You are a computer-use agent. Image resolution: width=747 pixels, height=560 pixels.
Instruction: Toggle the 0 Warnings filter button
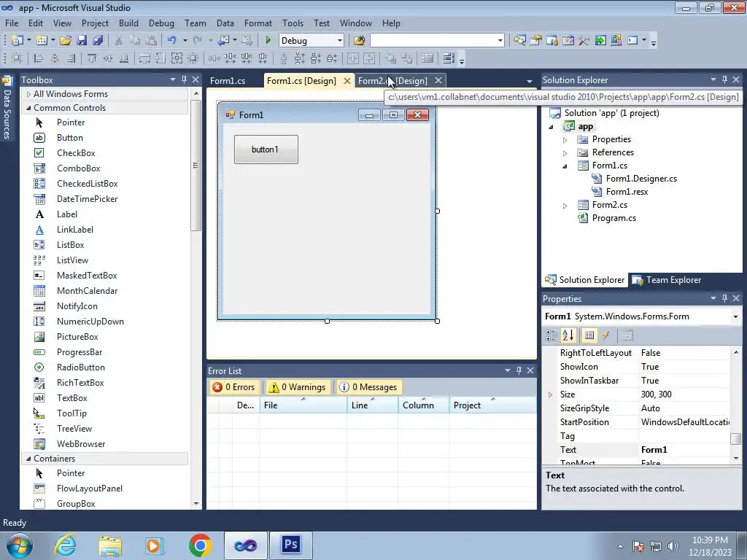[x=298, y=387]
